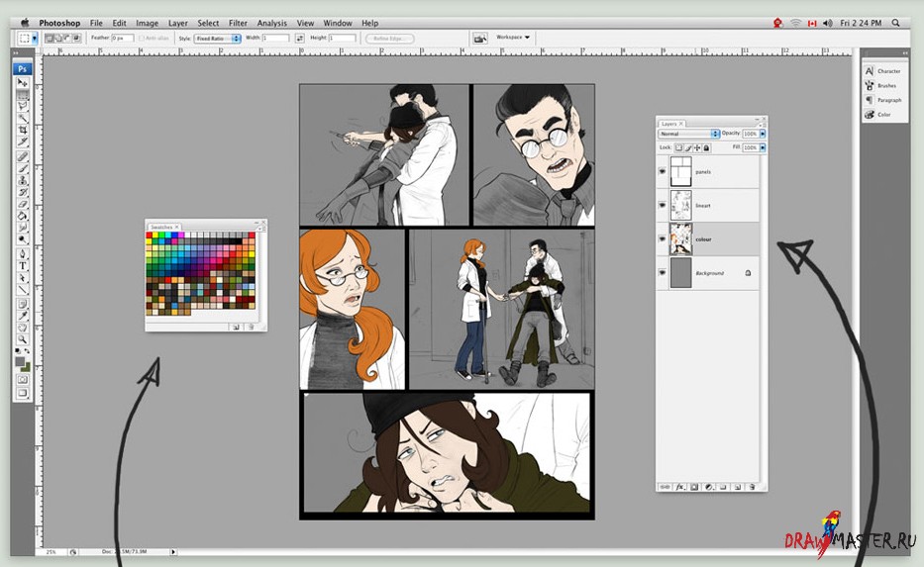Delete layer using trash icon
This screenshot has height=567, width=924.
tap(753, 487)
